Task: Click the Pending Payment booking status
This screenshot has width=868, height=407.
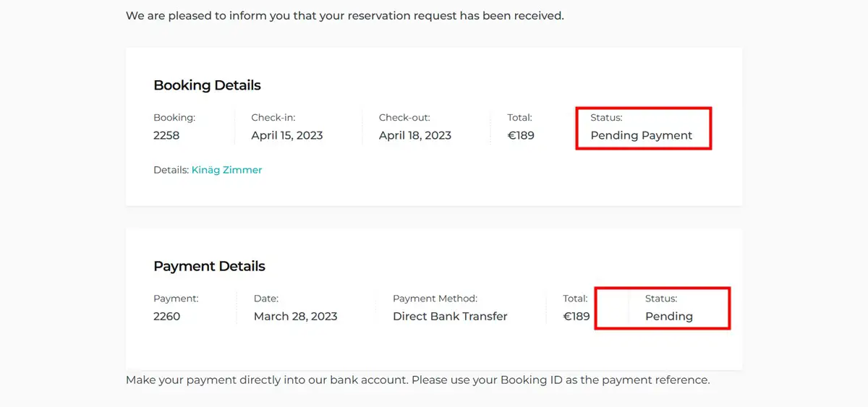Action: pos(641,135)
